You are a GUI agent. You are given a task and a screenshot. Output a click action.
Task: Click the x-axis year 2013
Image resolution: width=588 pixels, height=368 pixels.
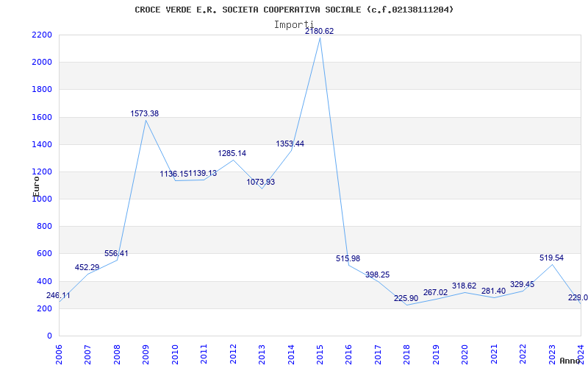pyautogui.click(x=262, y=354)
